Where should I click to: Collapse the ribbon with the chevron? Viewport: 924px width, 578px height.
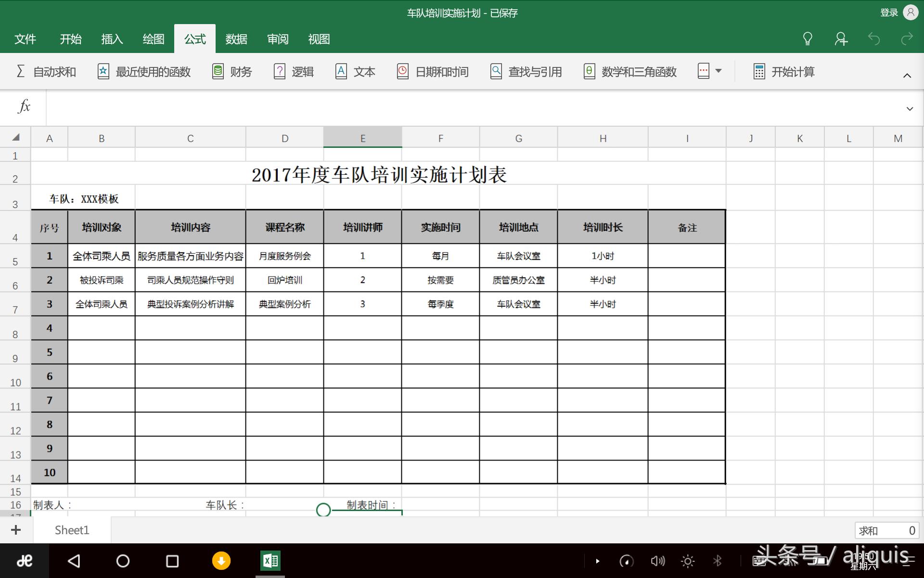(907, 75)
